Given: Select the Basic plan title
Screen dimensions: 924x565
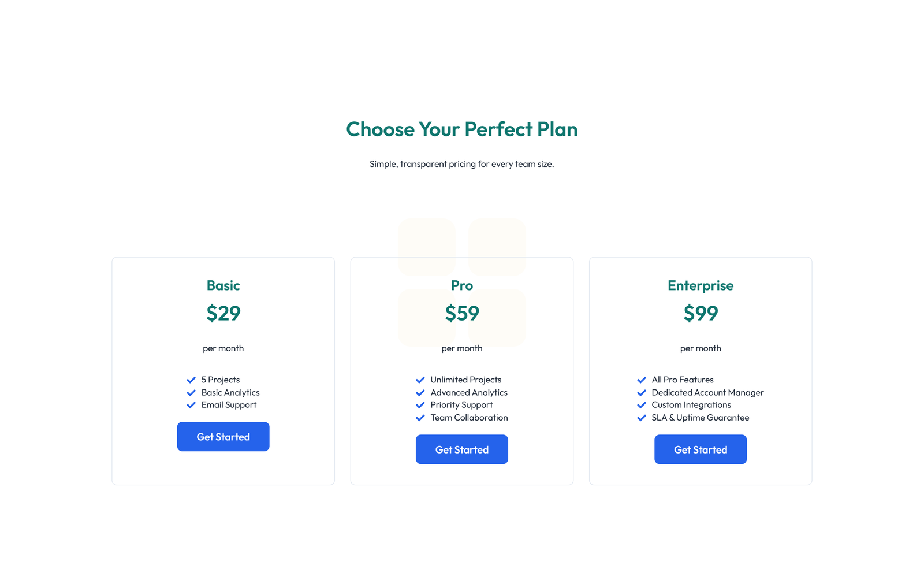Looking at the screenshot, I should click(x=223, y=285).
